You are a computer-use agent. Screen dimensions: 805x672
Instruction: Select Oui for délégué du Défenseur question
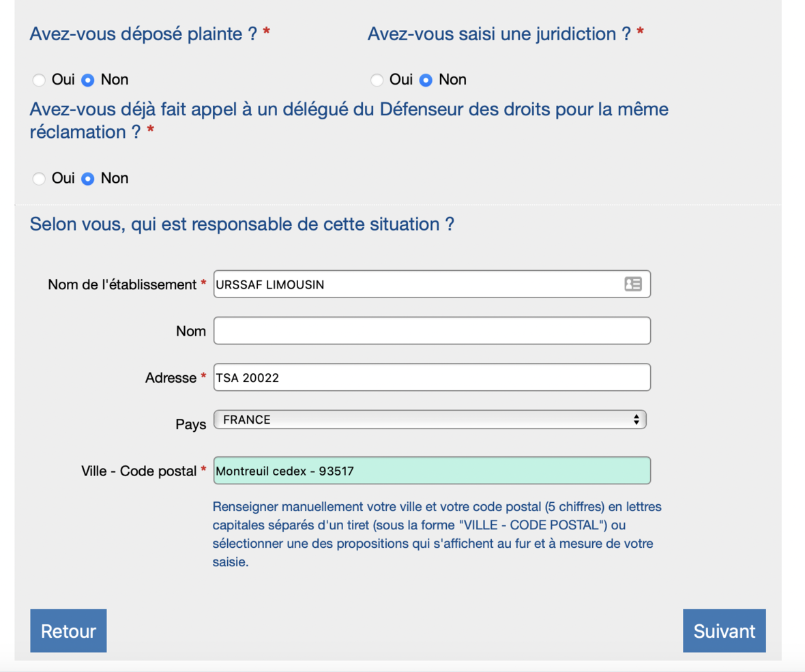pos(39,179)
